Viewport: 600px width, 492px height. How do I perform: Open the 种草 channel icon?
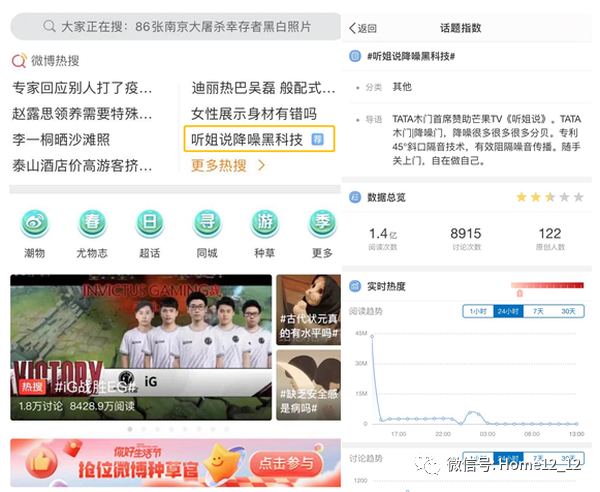click(x=264, y=224)
